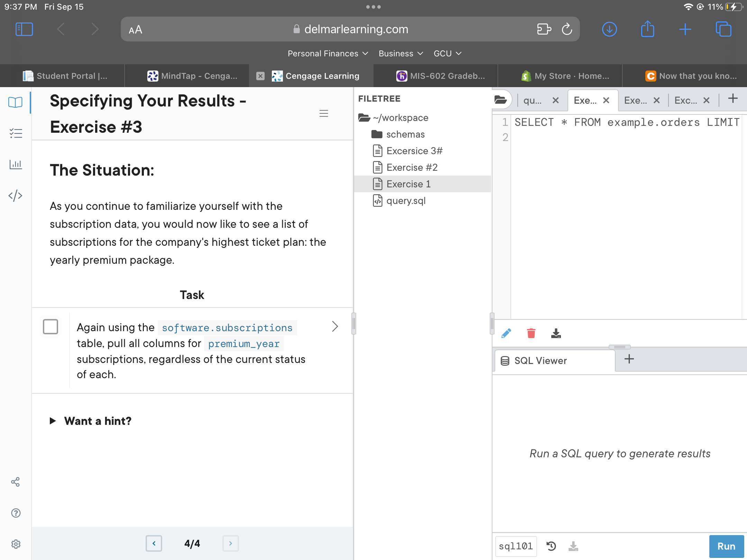Viewport: 747px width, 560px height.
Task: Open the gear settings sidebar icon
Action: (16, 544)
